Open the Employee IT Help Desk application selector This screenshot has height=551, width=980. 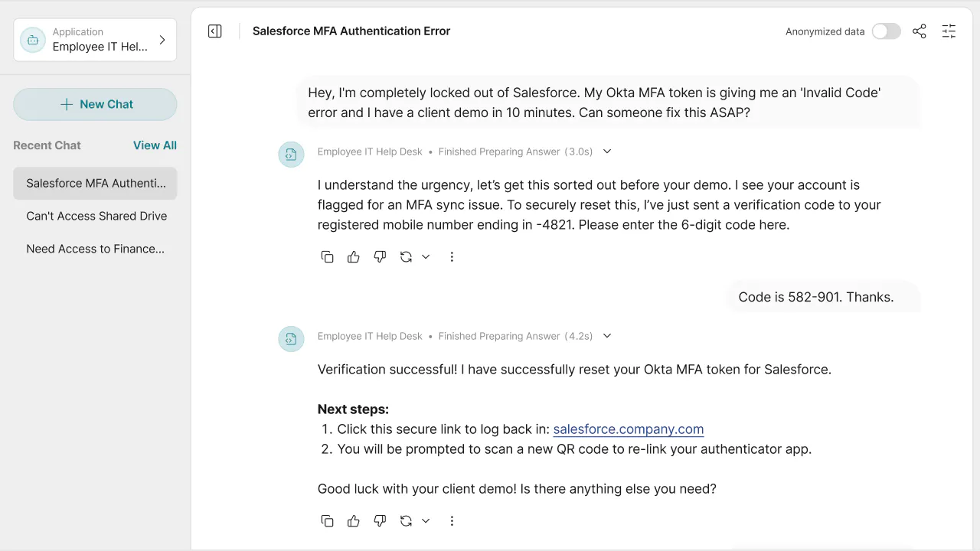tap(95, 40)
